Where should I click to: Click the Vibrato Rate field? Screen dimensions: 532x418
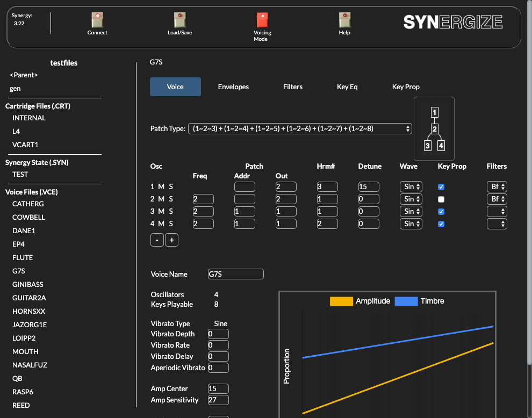(218, 345)
